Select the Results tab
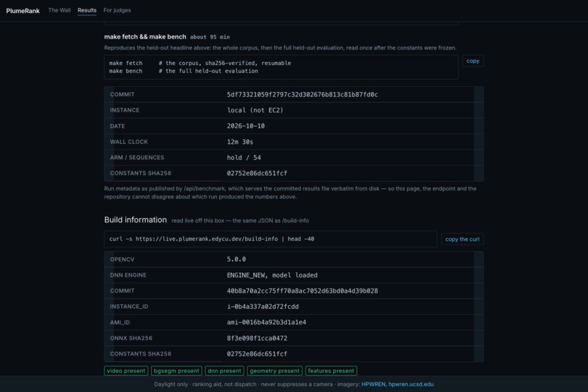The image size is (588, 392). (87, 10)
